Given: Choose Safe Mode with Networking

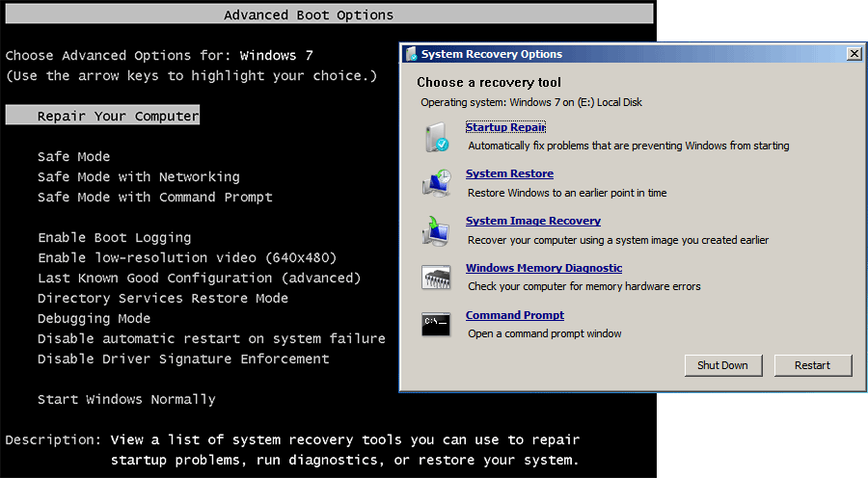Looking at the screenshot, I should tap(138, 177).
